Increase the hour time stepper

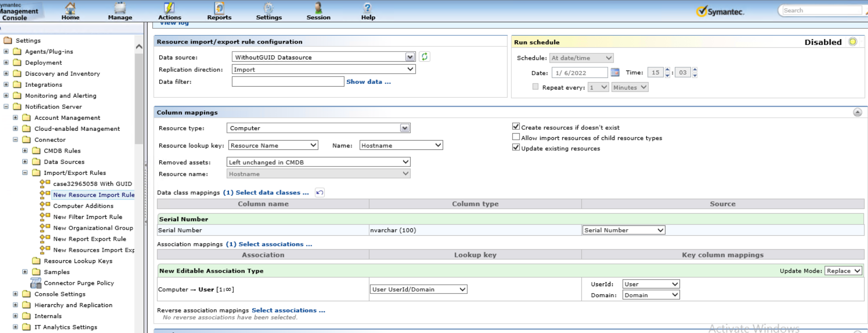point(667,70)
